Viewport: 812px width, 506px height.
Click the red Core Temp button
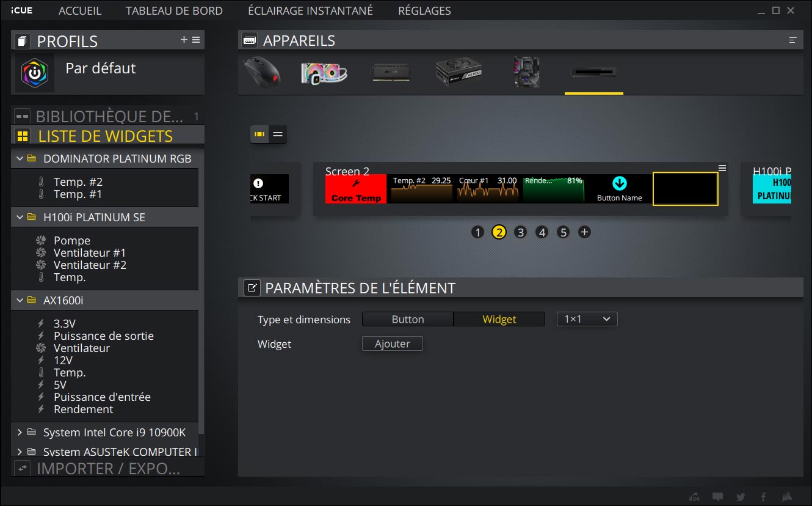pos(356,189)
